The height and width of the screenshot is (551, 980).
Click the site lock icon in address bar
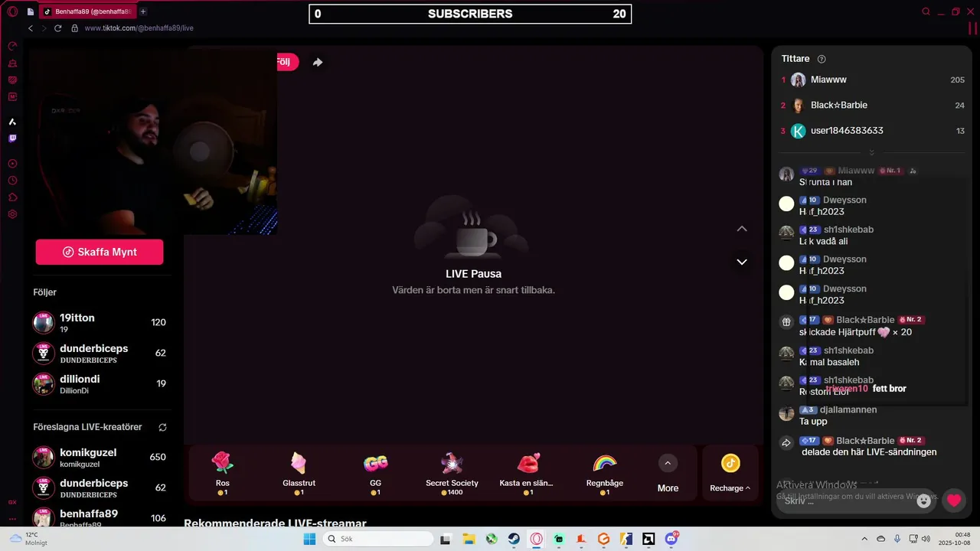click(75, 28)
